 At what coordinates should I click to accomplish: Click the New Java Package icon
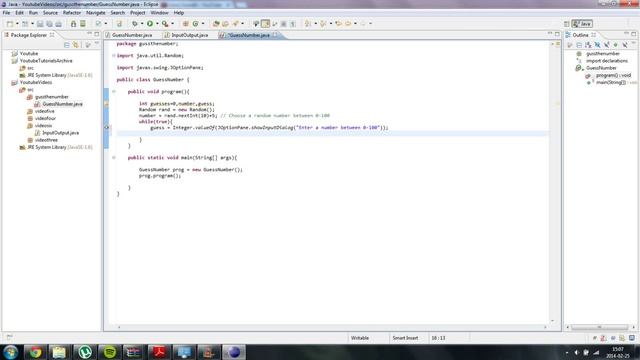pos(186,24)
